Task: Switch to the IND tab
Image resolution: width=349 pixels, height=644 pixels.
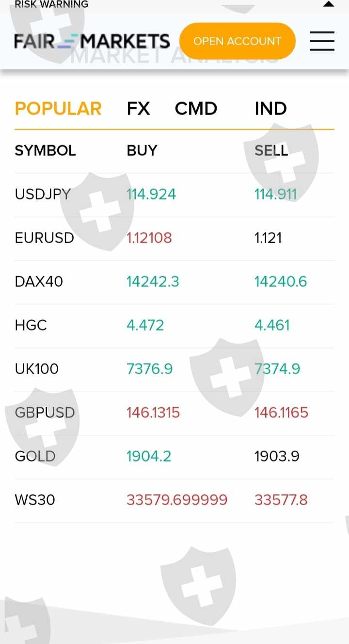Action: click(270, 109)
